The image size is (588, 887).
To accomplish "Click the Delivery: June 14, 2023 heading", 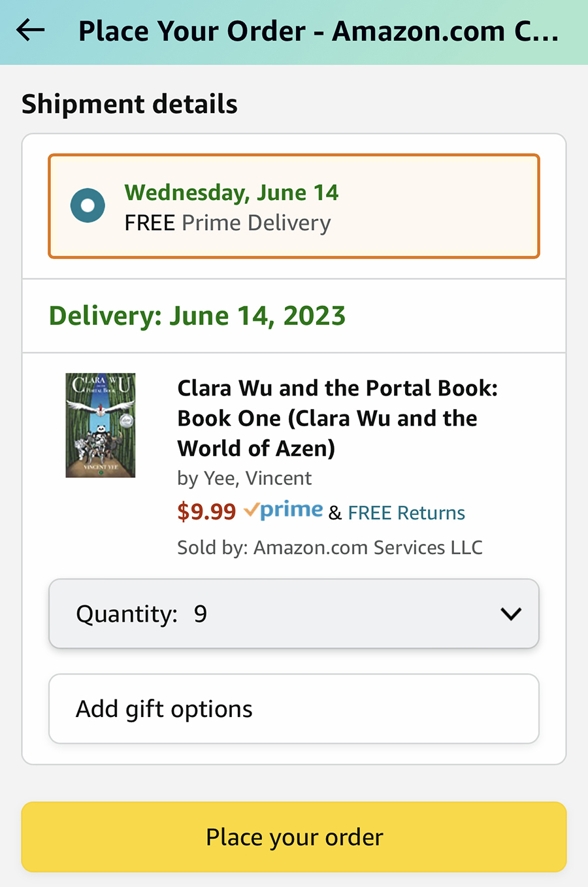I will (x=197, y=316).
